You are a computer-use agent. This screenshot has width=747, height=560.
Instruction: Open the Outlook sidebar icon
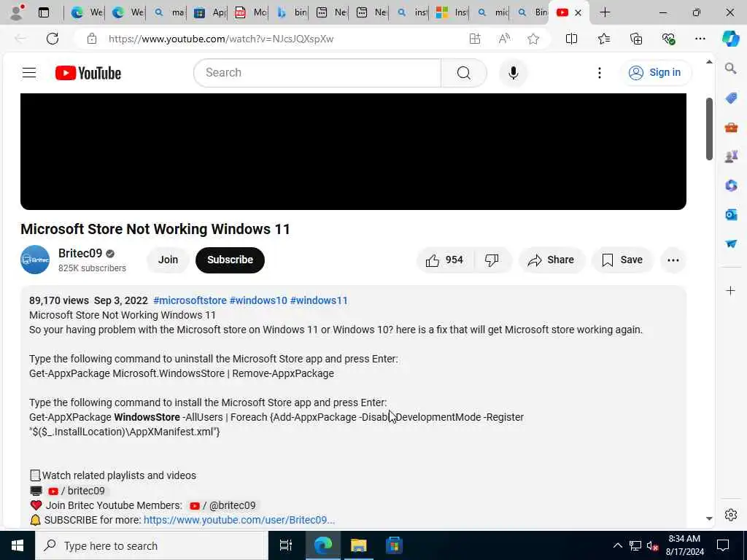(731, 214)
